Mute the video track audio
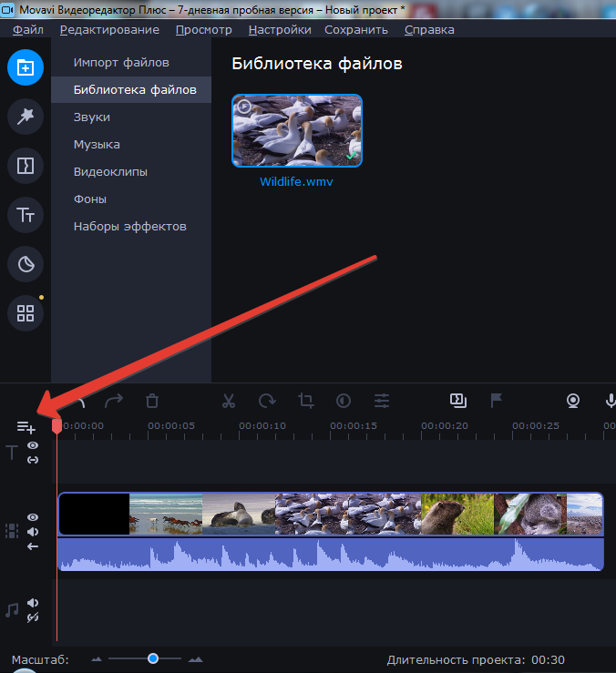Screen dimensions: 616x673 pos(33,531)
